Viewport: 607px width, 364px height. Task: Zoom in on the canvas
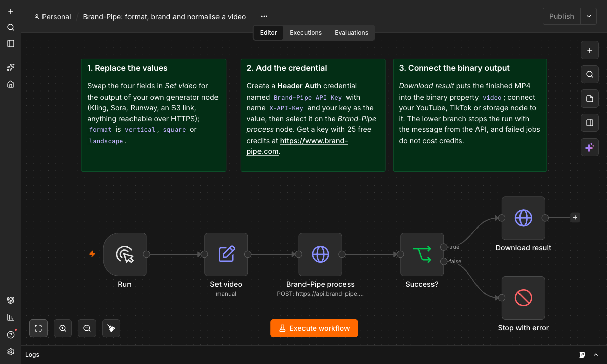coord(63,328)
